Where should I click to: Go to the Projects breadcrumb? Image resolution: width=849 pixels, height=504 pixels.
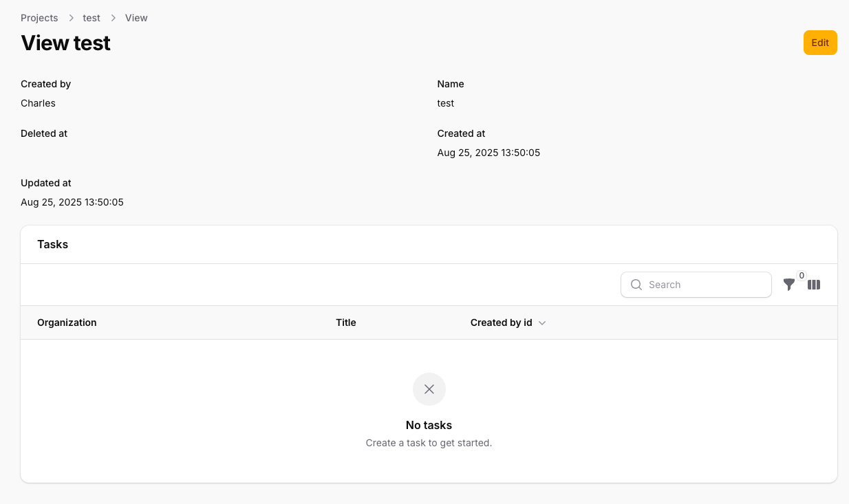point(39,18)
